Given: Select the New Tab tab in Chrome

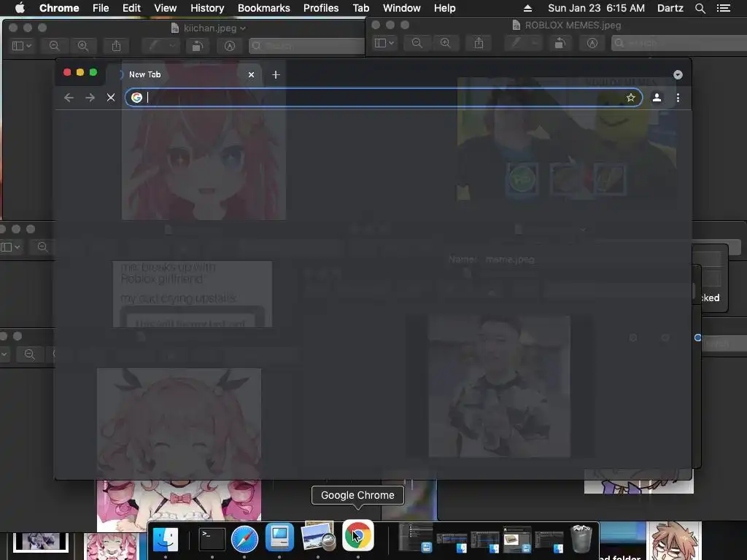Looking at the screenshot, I should [x=183, y=75].
